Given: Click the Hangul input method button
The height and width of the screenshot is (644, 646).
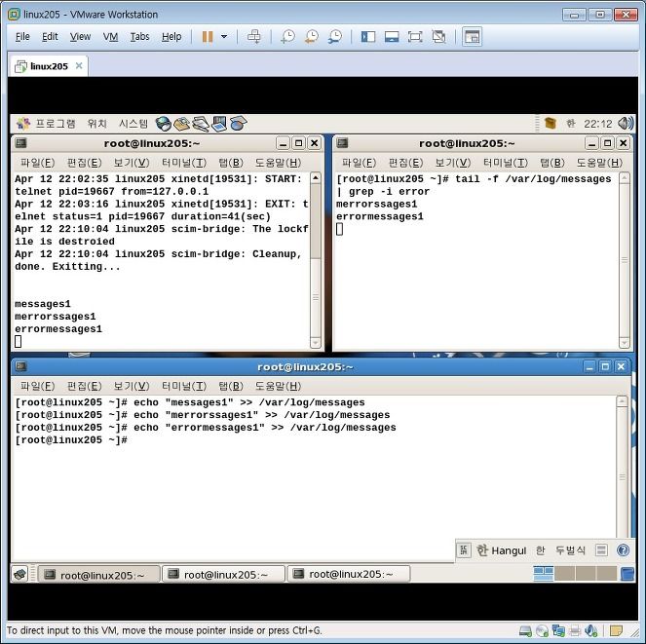Looking at the screenshot, I should coord(502,550).
